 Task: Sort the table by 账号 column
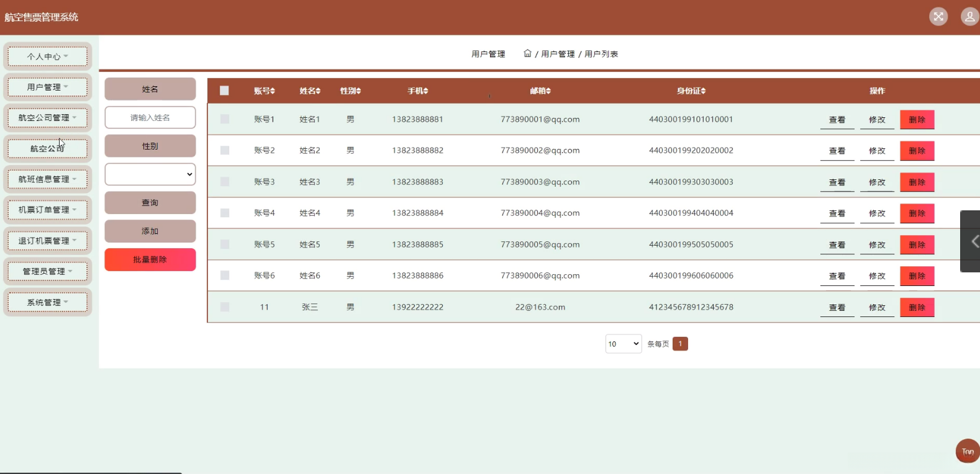pos(265,91)
